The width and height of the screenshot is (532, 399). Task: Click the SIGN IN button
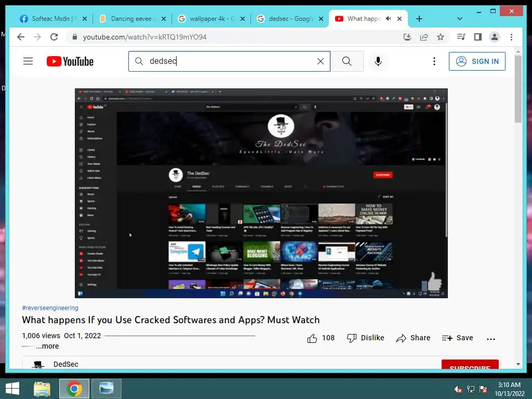(x=477, y=61)
